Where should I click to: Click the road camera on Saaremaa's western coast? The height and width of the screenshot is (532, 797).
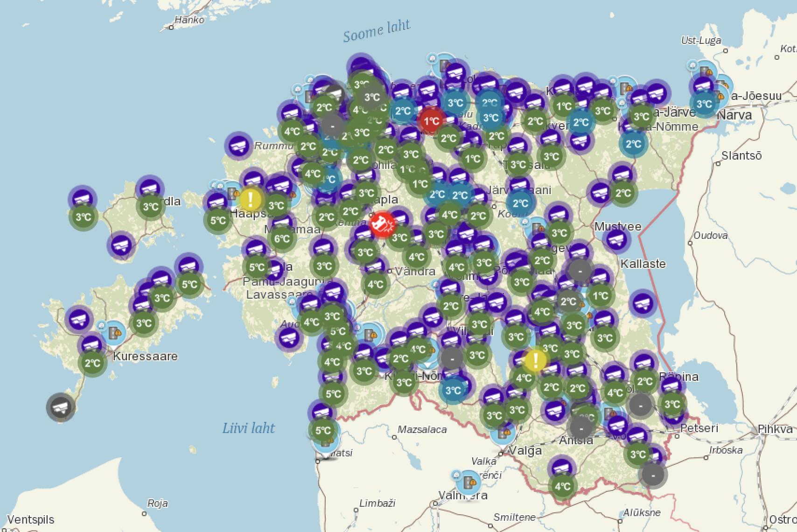79,319
